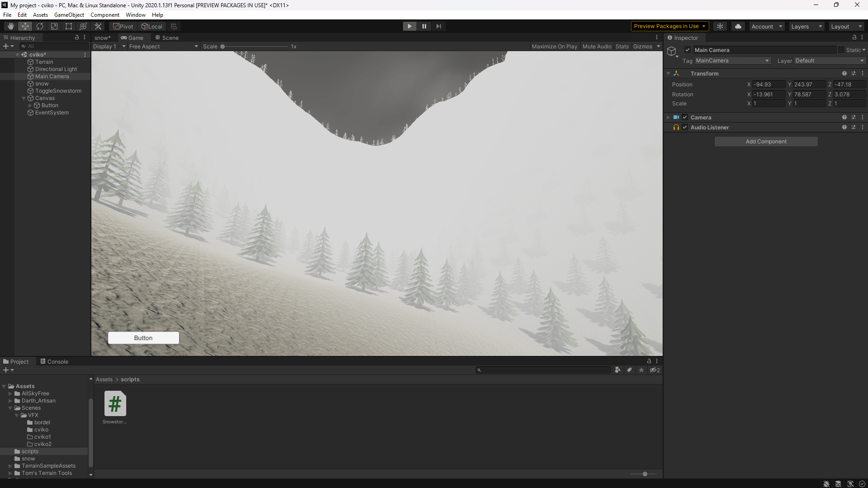Click the in-game Button
The width and height of the screenshot is (868, 488).
click(x=143, y=338)
